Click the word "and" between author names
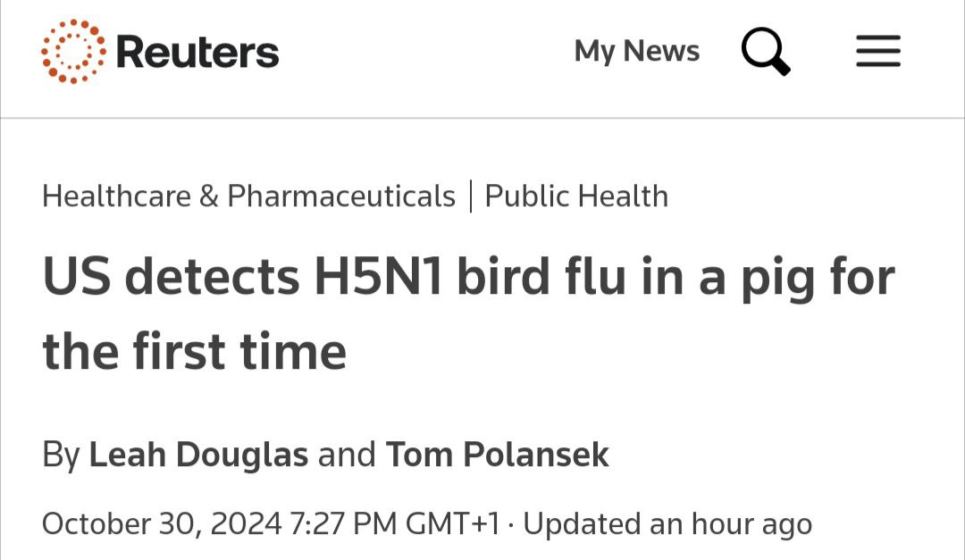Image resolution: width=965 pixels, height=560 pixels. coord(347,455)
